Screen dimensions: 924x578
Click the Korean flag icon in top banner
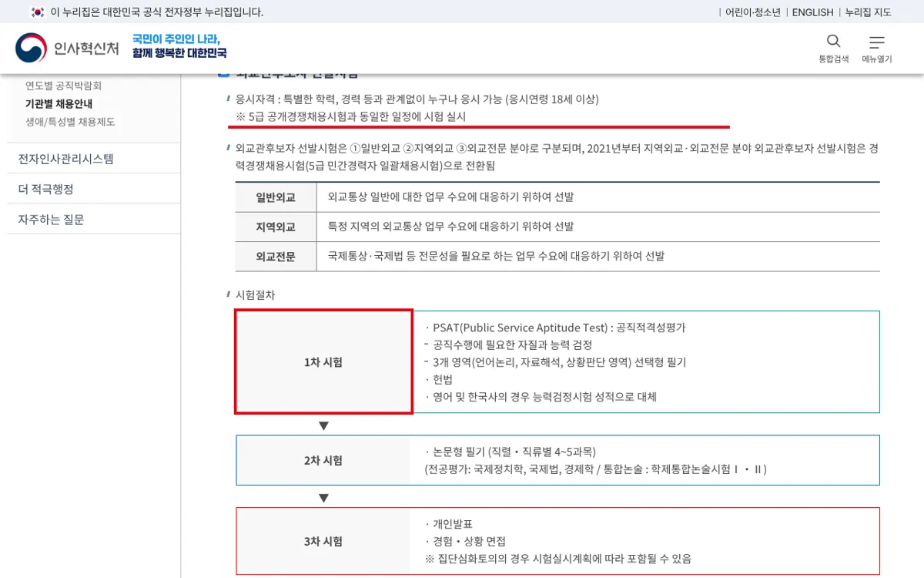point(38,12)
